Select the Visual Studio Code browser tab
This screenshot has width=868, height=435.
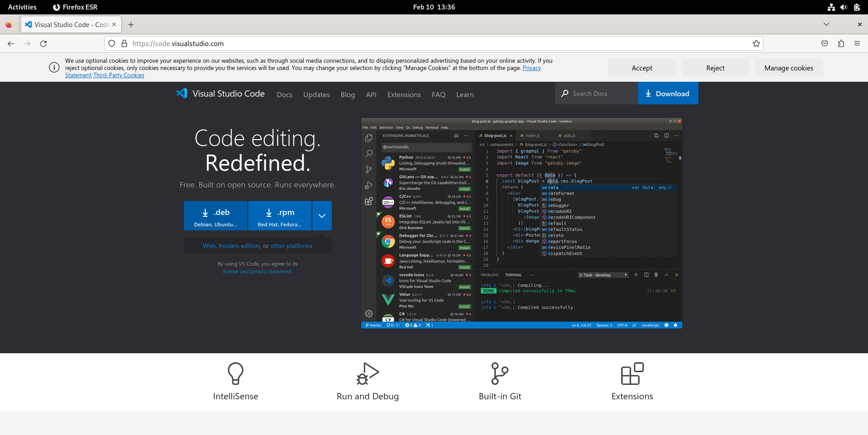click(x=70, y=25)
